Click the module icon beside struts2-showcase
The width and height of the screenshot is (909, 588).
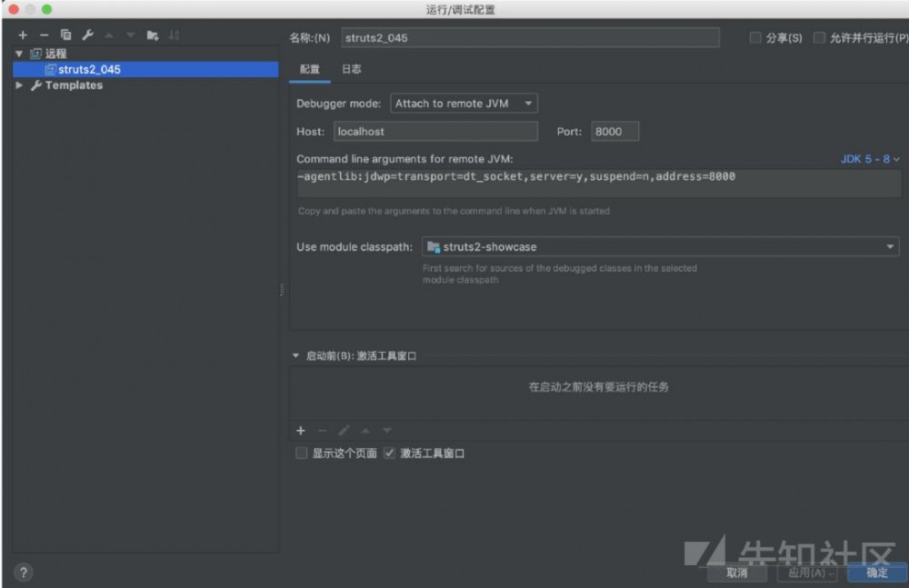pyautogui.click(x=435, y=246)
